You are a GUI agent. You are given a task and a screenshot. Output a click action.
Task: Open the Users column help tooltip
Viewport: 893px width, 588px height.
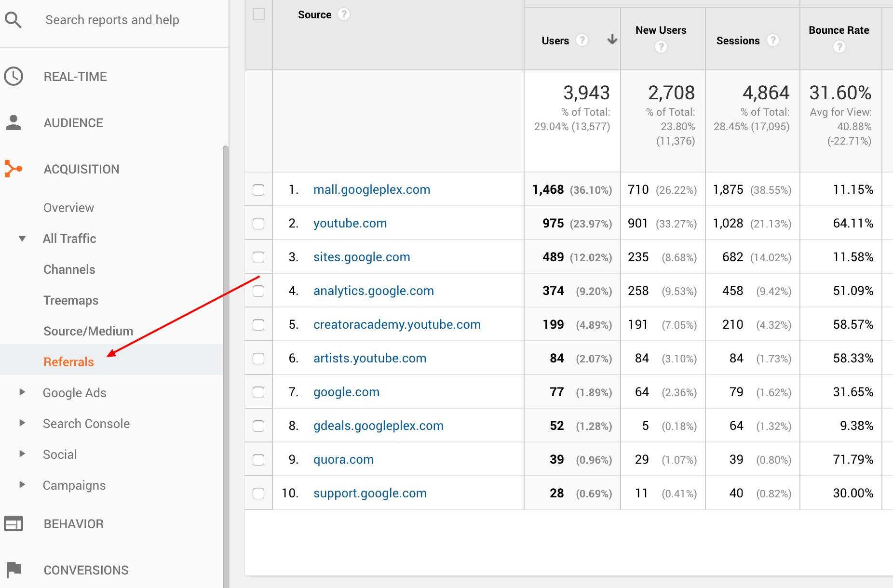pyautogui.click(x=582, y=40)
